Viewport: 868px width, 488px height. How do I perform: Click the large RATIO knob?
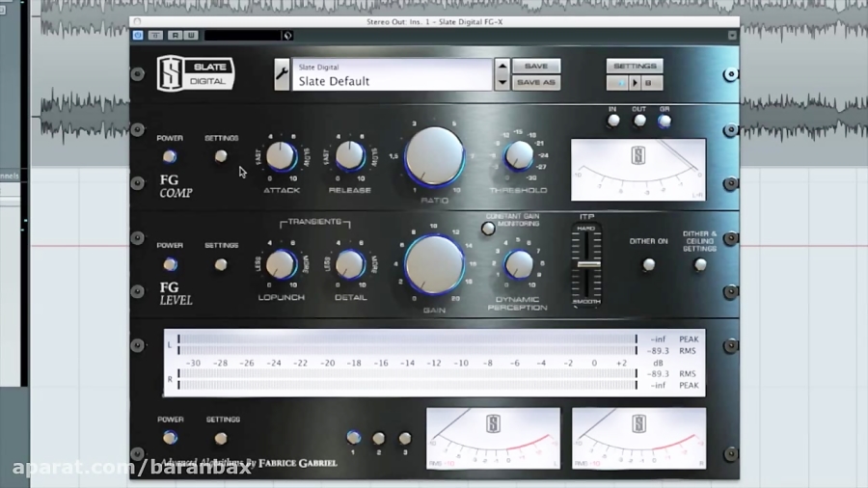pos(435,157)
